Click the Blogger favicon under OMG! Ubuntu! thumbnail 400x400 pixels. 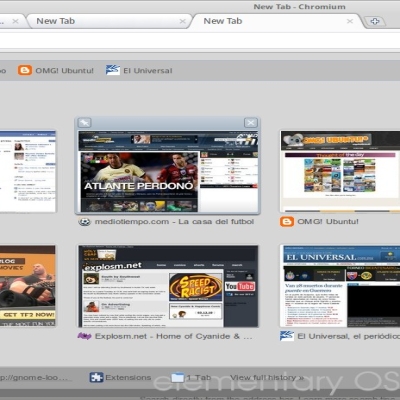287,222
